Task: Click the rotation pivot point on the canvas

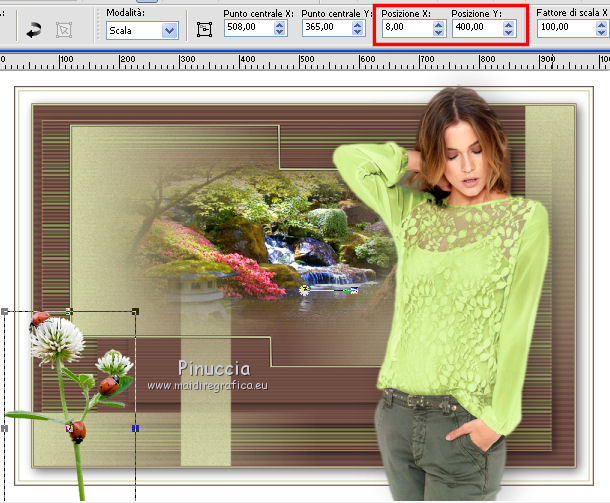Action: pyautogui.click(x=305, y=290)
